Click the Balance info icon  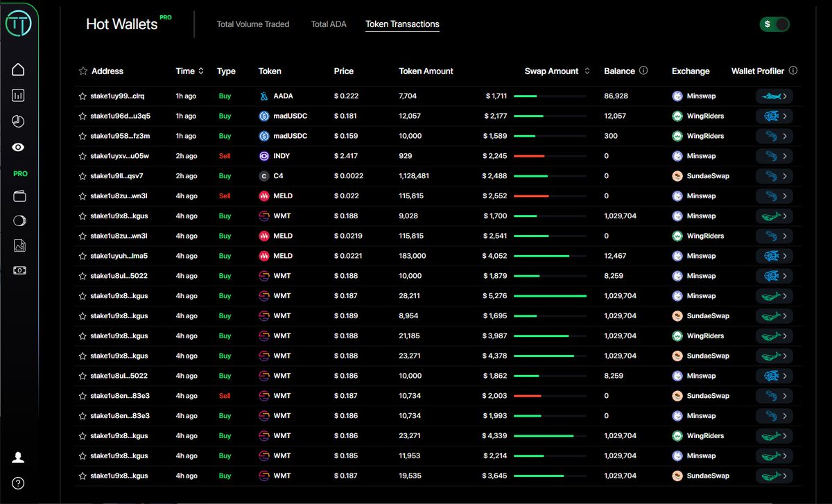pyautogui.click(x=643, y=71)
